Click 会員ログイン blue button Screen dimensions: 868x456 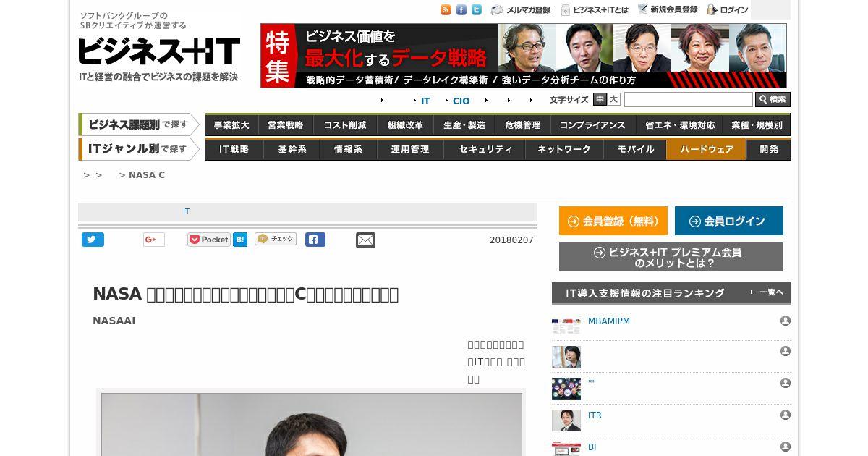click(x=729, y=221)
